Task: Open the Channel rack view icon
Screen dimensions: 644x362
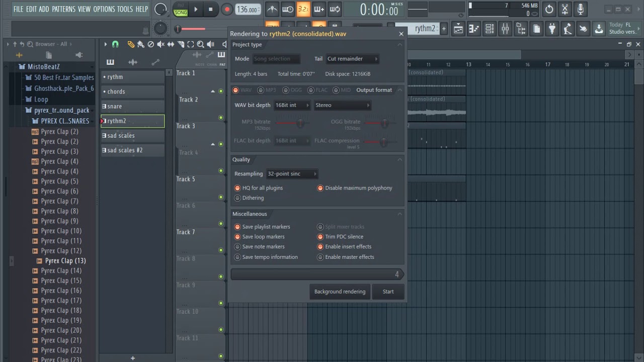Action: [490, 29]
